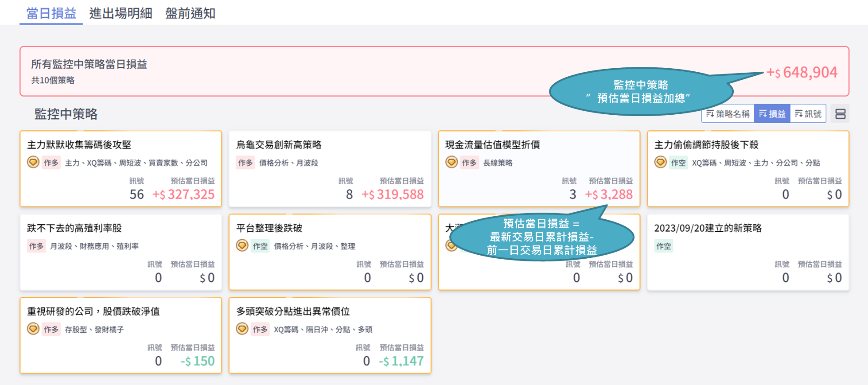Open the 烏龜交易創新高策略 strategy card

pos(279,145)
